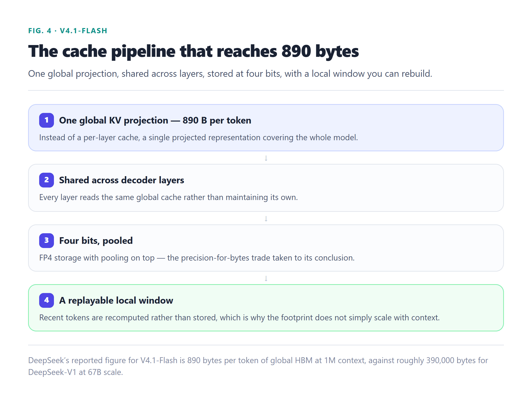Image resolution: width=532 pixels, height=403 pixels.
Task: Click heading 'One global KV projection — 890 B per token'
Action: pyautogui.click(x=155, y=120)
